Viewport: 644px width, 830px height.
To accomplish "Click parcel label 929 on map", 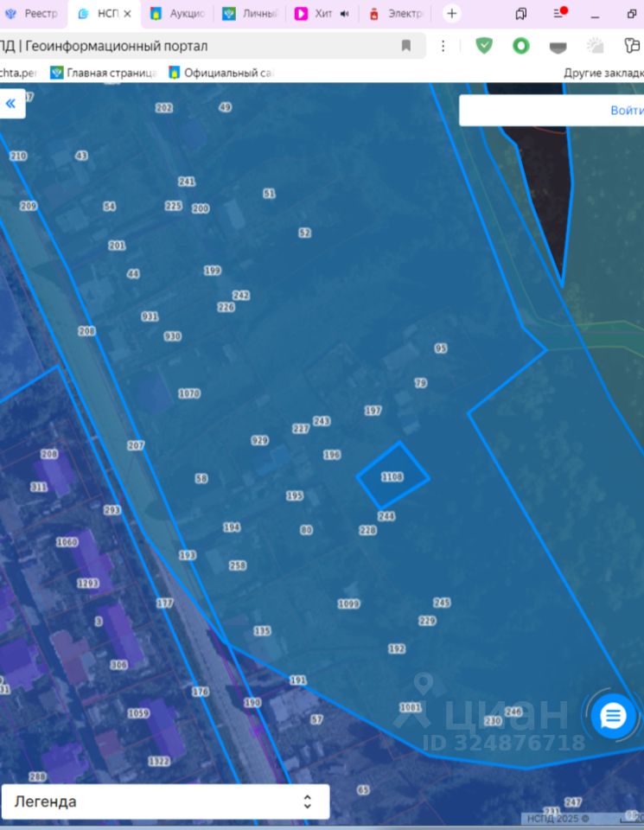I will [x=260, y=440].
